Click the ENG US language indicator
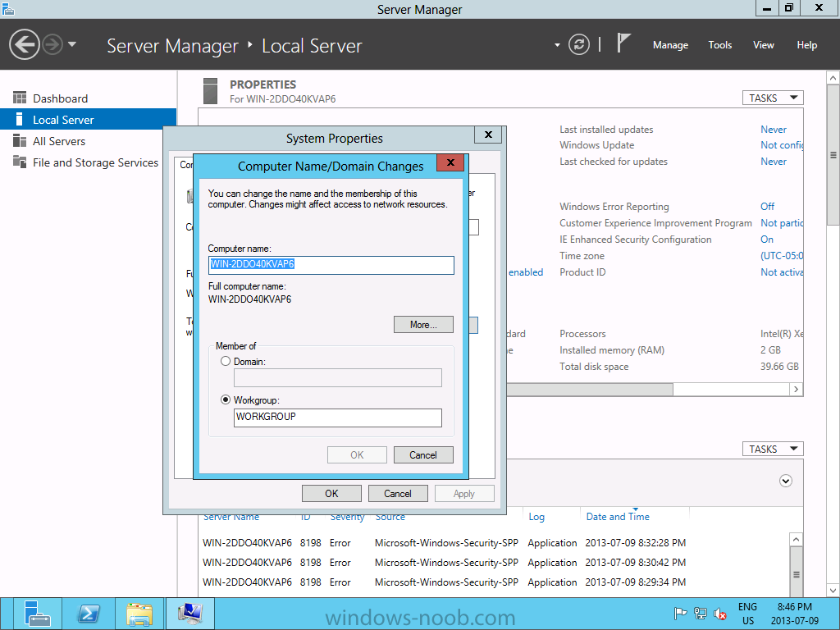Screen dimensions: 840x630 tap(747, 614)
